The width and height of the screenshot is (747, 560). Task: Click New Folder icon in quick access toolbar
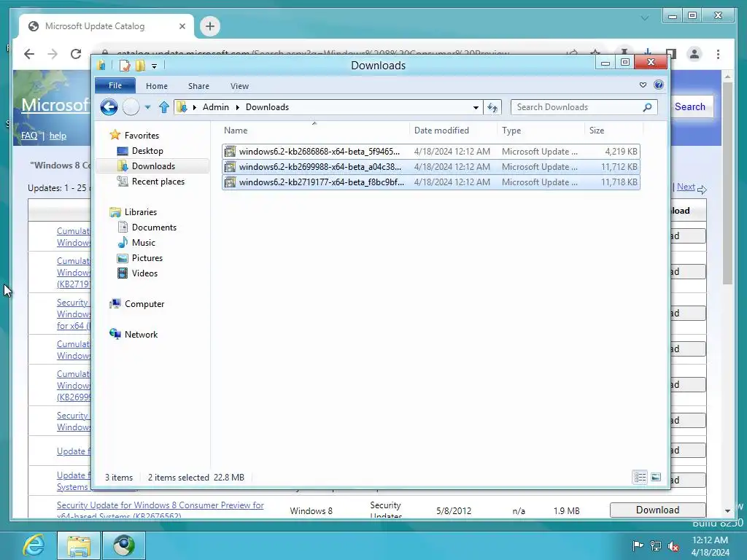(x=140, y=66)
